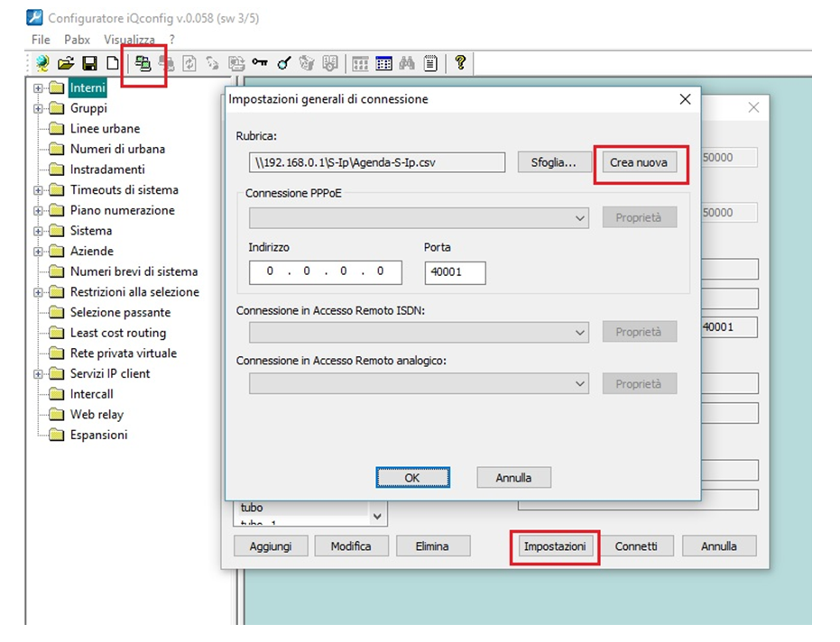Click the Sfoglia... button
840x642 pixels.
click(554, 162)
